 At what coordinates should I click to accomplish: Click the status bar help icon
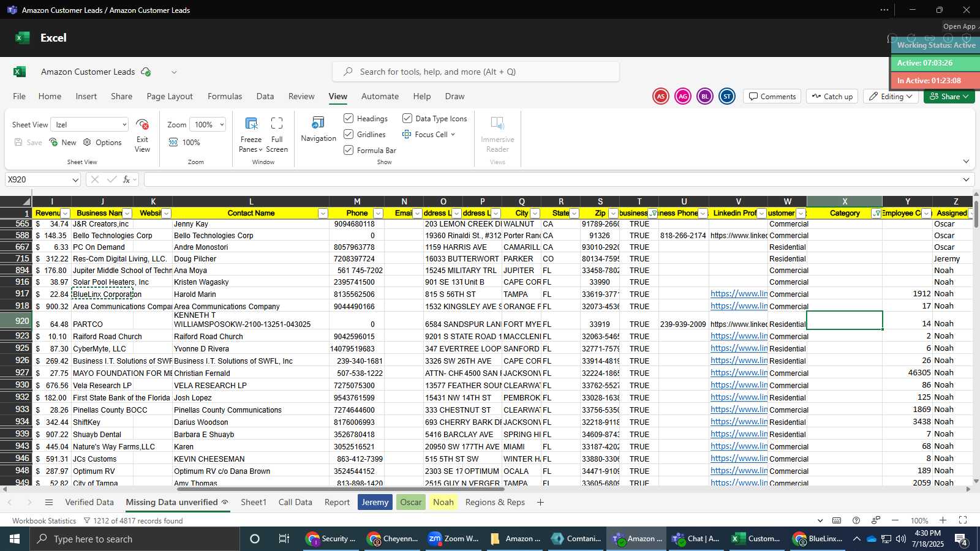[x=856, y=520]
